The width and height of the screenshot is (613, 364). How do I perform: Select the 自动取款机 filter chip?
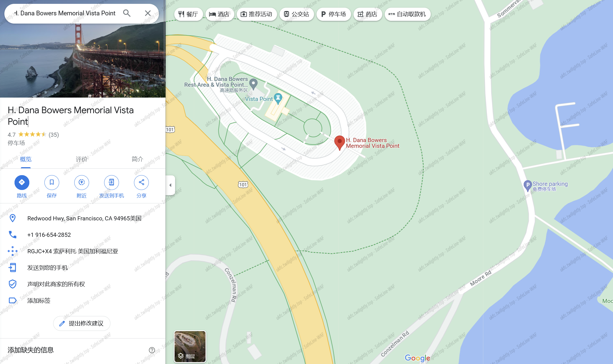pyautogui.click(x=407, y=14)
